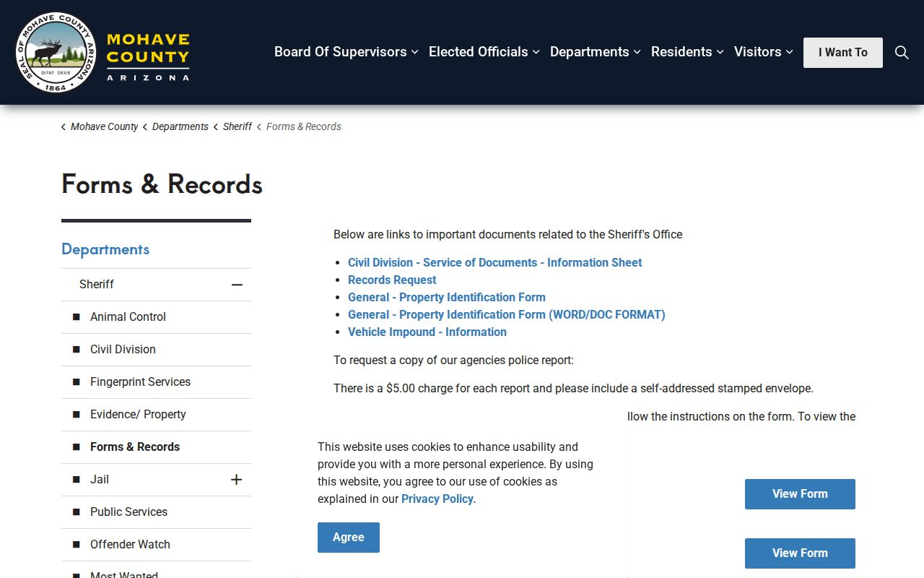This screenshot has height=578, width=924.
Task: Select Jail in the sidebar
Action: (100, 480)
